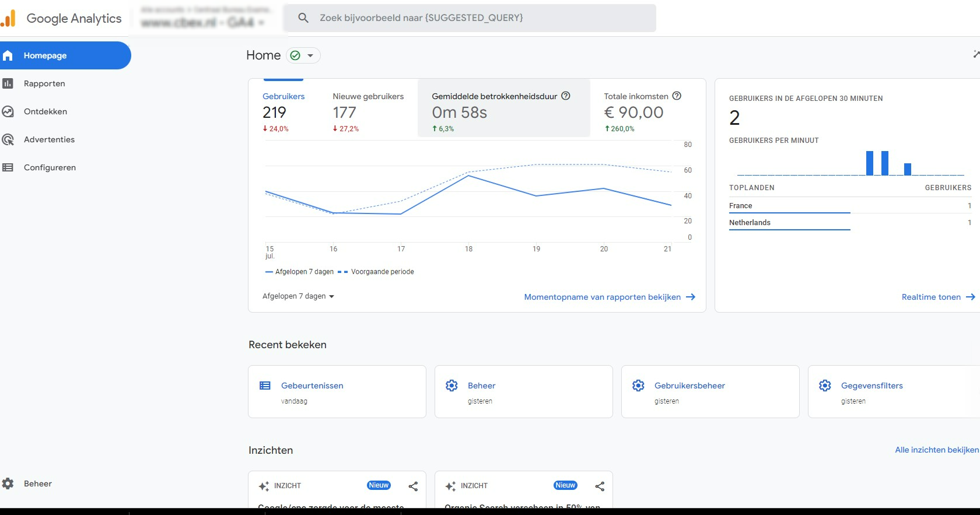
Task: Open the recently viewed Gebeurtenissen card
Action: [337, 391]
